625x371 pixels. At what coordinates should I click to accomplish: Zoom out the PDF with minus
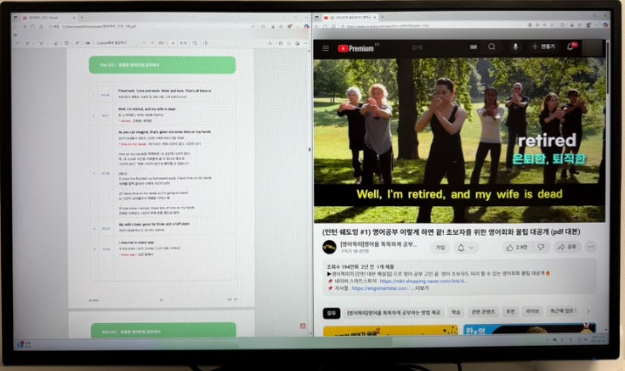[143, 43]
